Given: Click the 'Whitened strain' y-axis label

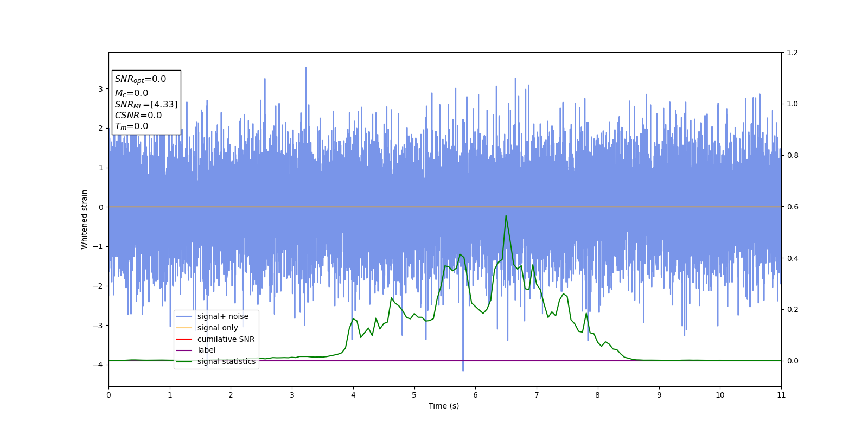Looking at the screenshot, I should coord(85,219).
